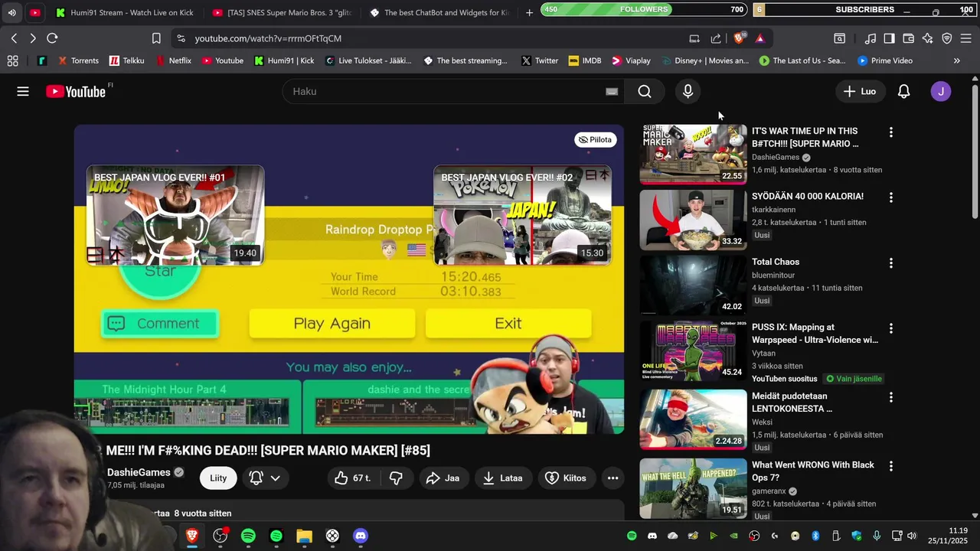Switch to TAS SNES Super Mario Bros. 3 tab
The height and width of the screenshot is (551, 980).
coord(282,12)
